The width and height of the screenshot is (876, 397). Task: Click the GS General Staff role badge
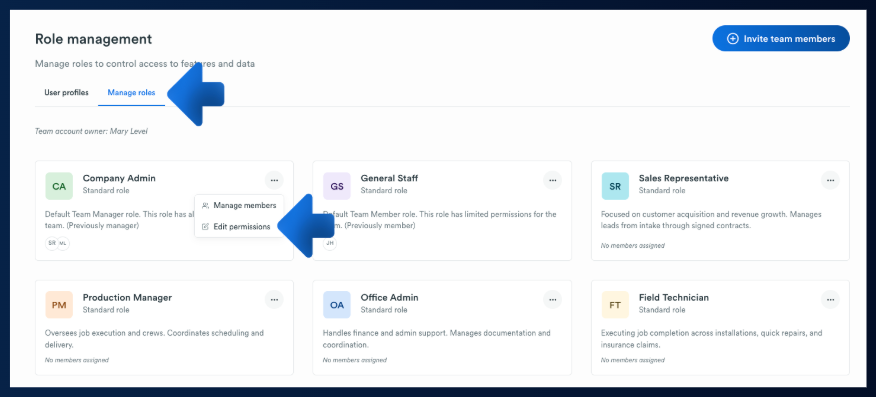coord(337,186)
